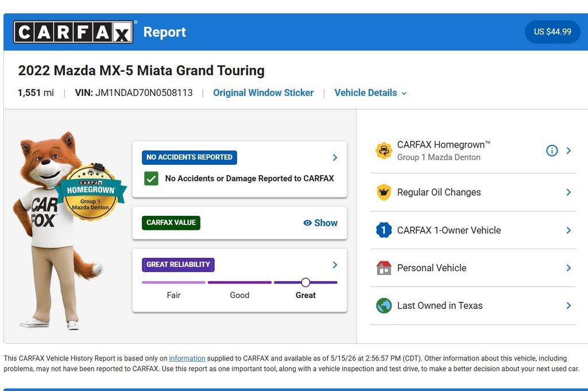Open Personal Vehicle row chevron
Viewport: 588px width, 391px height.
tap(568, 268)
